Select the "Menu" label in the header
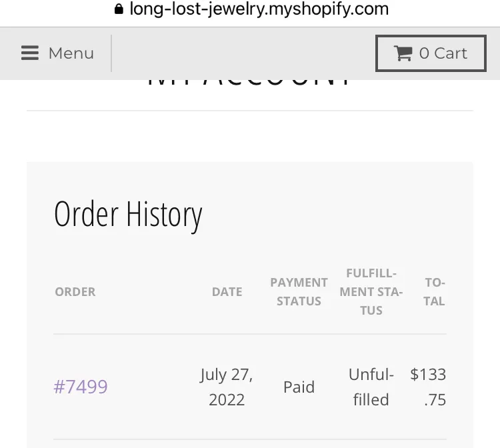The image size is (500, 448). [x=71, y=53]
